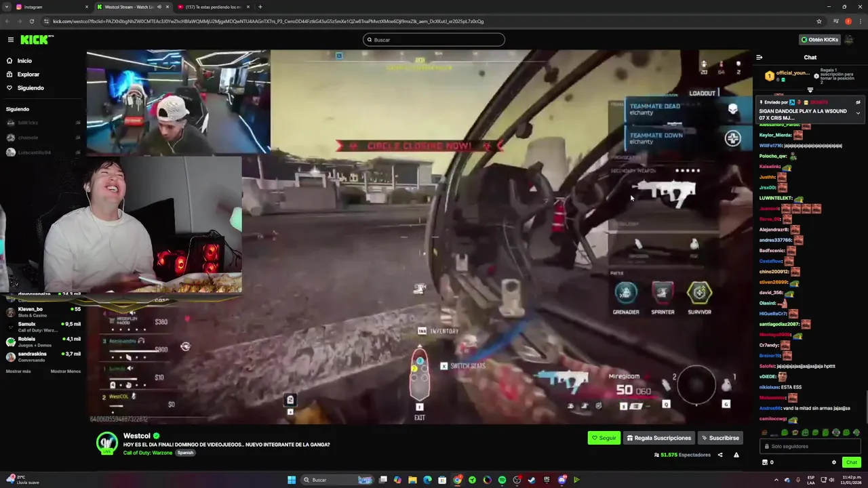The height and width of the screenshot is (488, 868).
Task: Bookmark this page with star icon
Action: 819,21
